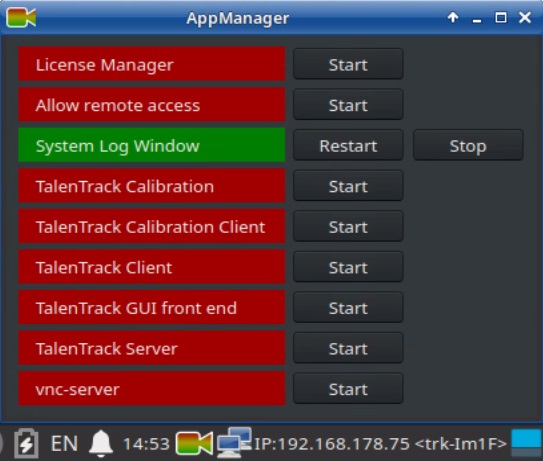The width and height of the screenshot is (543, 461).
Task: Click the AppManager window title text
Action: pos(238,18)
